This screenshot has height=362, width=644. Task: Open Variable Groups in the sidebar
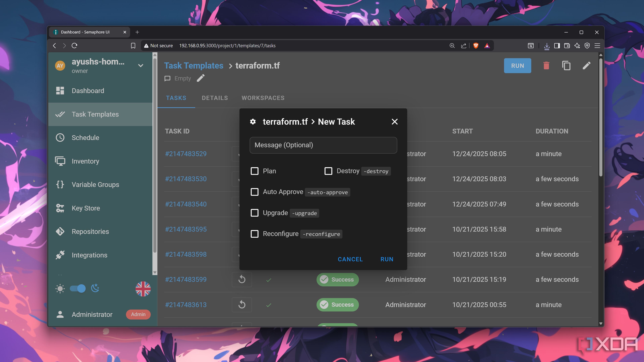100,185
